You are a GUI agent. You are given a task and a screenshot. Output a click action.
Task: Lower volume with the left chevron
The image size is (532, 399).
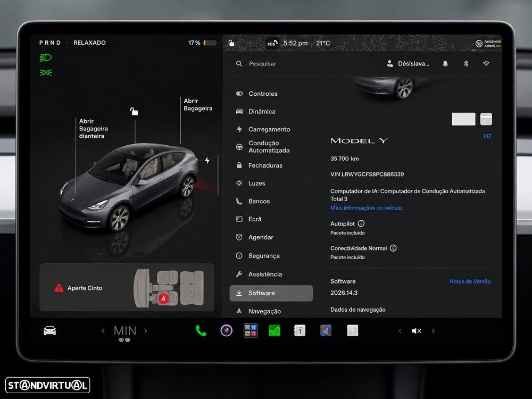[x=400, y=331]
